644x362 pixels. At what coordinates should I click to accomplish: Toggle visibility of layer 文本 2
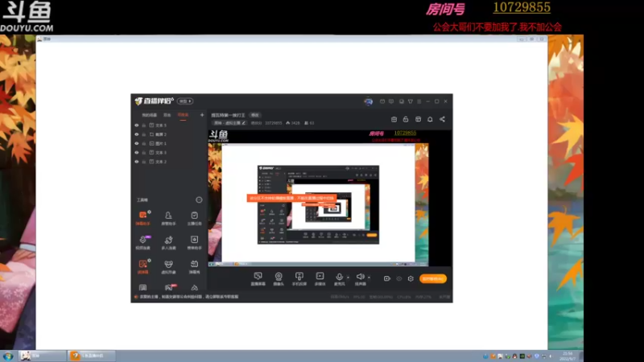coord(137,162)
